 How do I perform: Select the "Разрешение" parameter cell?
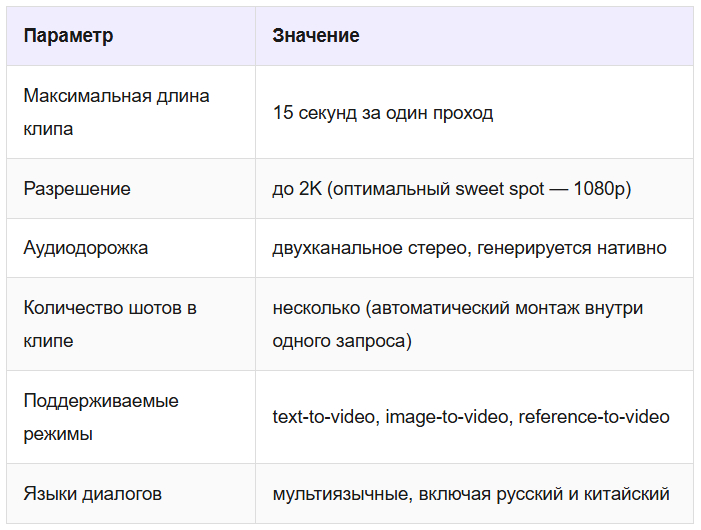click(77, 188)
